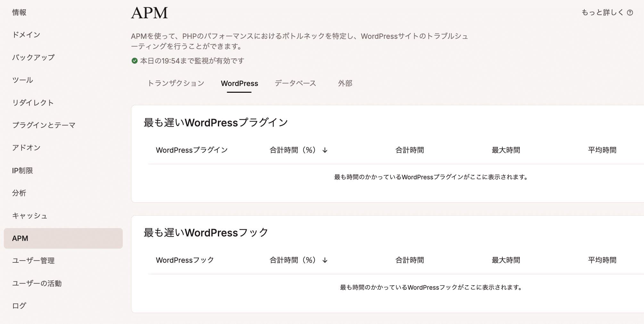Open the 外部 tab
Screen dimensions: 644x324
(345, 83)
